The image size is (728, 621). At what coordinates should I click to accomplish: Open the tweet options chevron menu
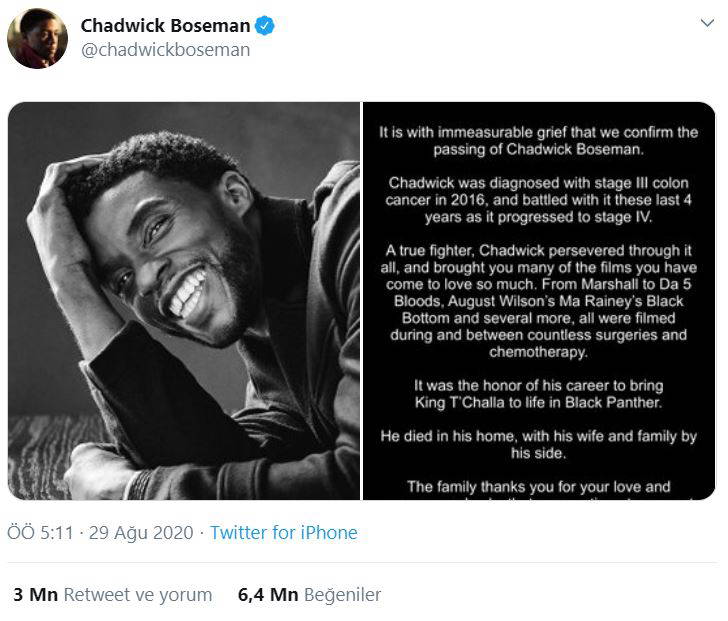[706, 23]
